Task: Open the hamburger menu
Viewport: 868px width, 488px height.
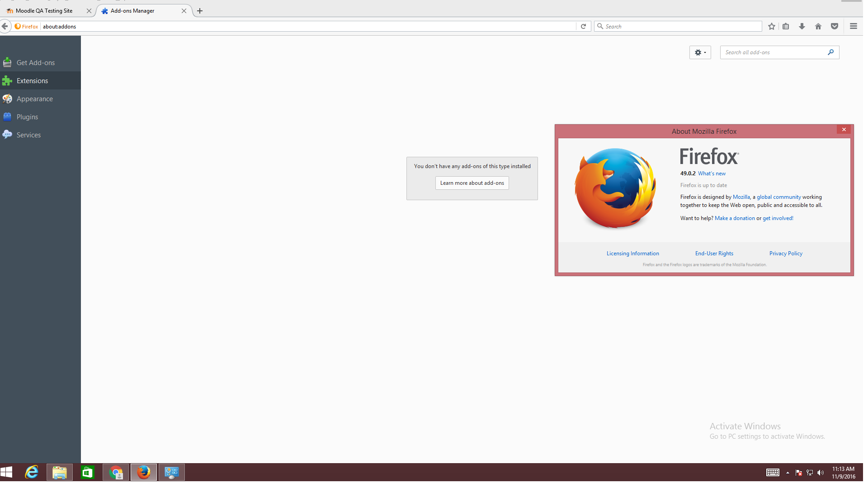Action: pyautogui.click(x=854, y=26)
